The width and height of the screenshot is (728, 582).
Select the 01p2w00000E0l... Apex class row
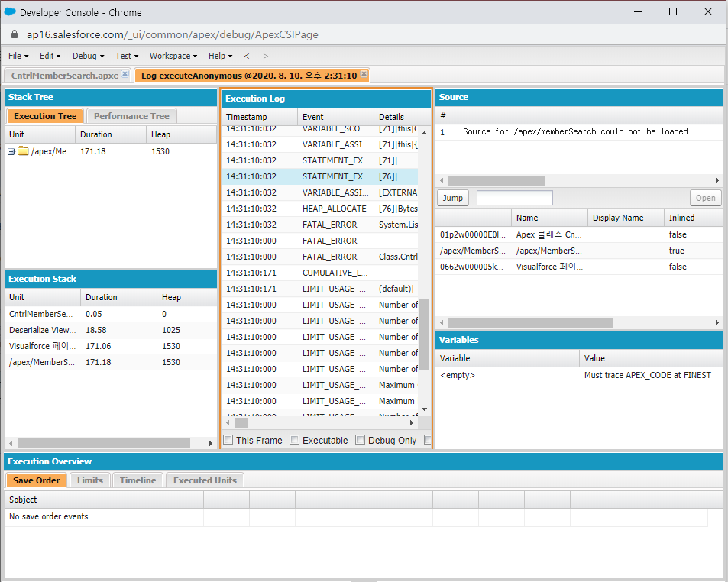coord(579,234)
